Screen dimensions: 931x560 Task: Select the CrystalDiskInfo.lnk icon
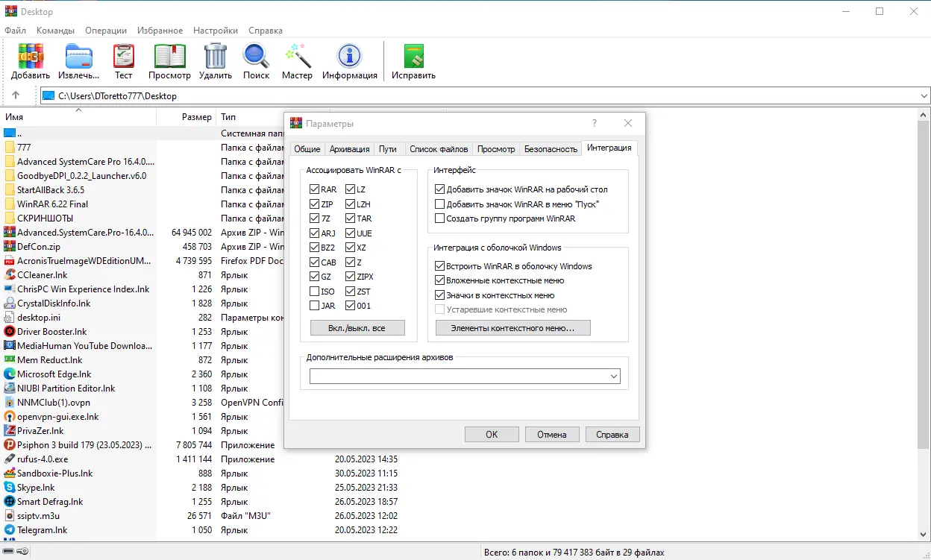pyautogui.click(x=10, y=303)
